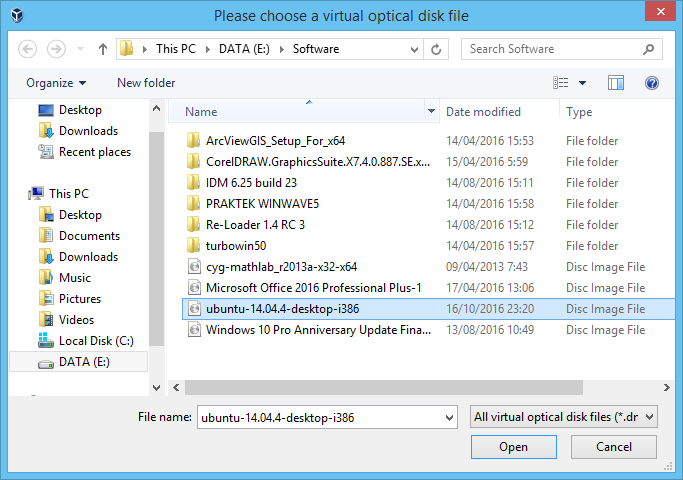Image resolution: width=683 pixels, height=480 pixels.
Task: Click date 16/10/2016 23:20 cell
Action: pos(490,308)
